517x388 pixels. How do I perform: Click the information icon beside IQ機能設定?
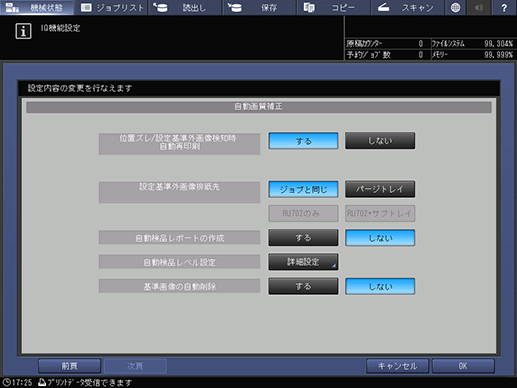23,31
